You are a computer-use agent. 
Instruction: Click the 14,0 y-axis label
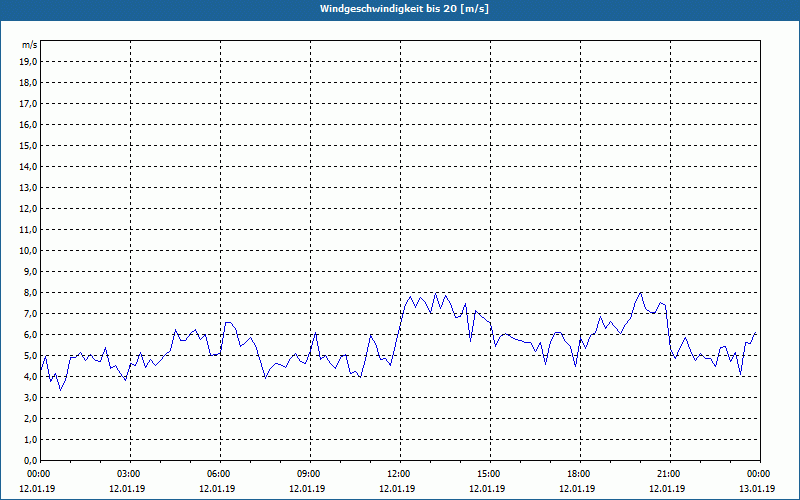point(28,166)
